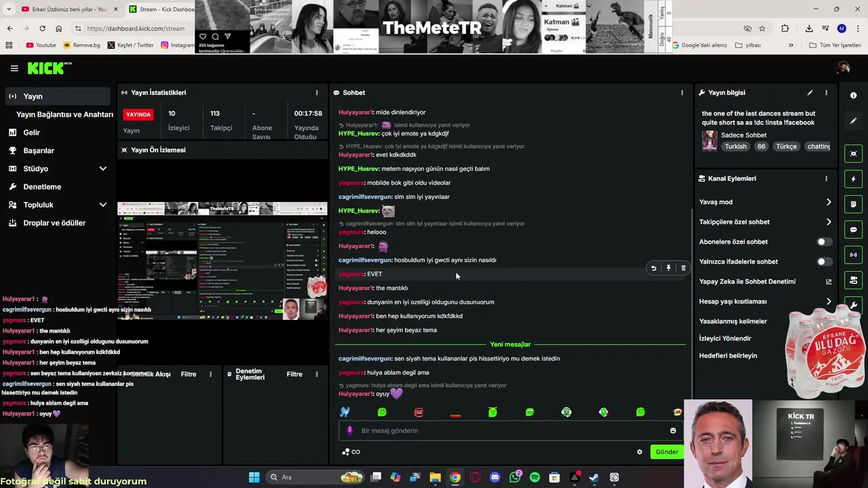Expand the Topluluk sidebar section
Viewport: 868px width, 488px height.
103,205
